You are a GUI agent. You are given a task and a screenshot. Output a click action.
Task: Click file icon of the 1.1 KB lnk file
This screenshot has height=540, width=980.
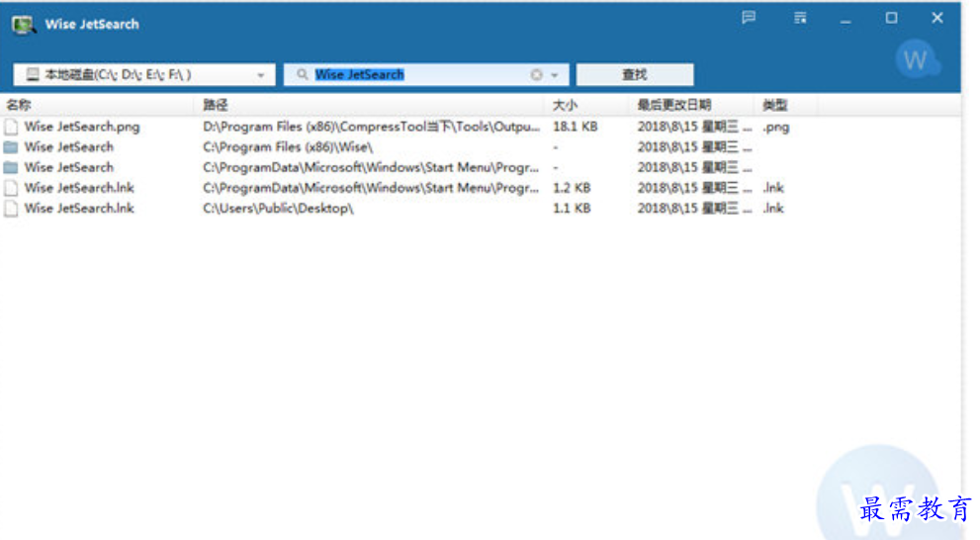11,209
